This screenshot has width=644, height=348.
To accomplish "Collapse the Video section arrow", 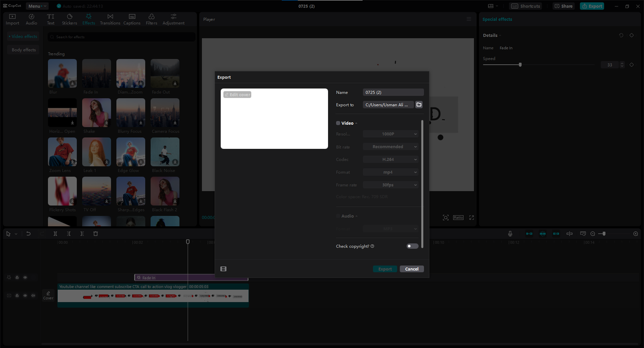I will [x=357, y=123].
